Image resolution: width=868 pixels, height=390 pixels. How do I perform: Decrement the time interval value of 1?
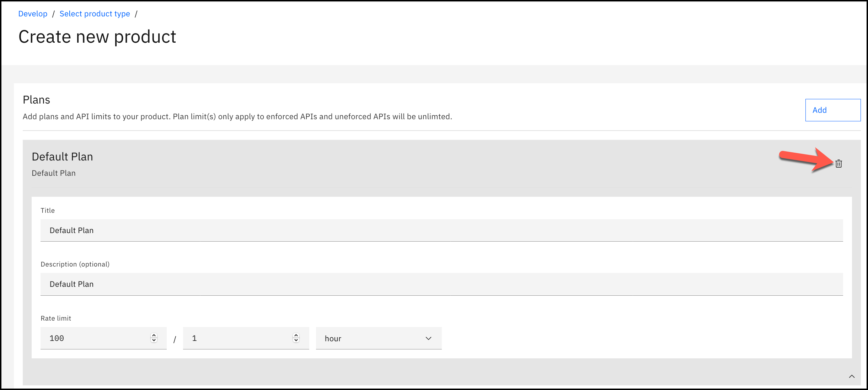click(x=295, y=341)
